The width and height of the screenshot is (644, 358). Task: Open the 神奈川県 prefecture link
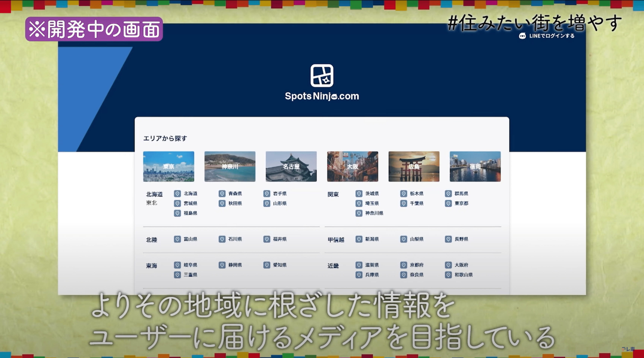pos(374,213)
